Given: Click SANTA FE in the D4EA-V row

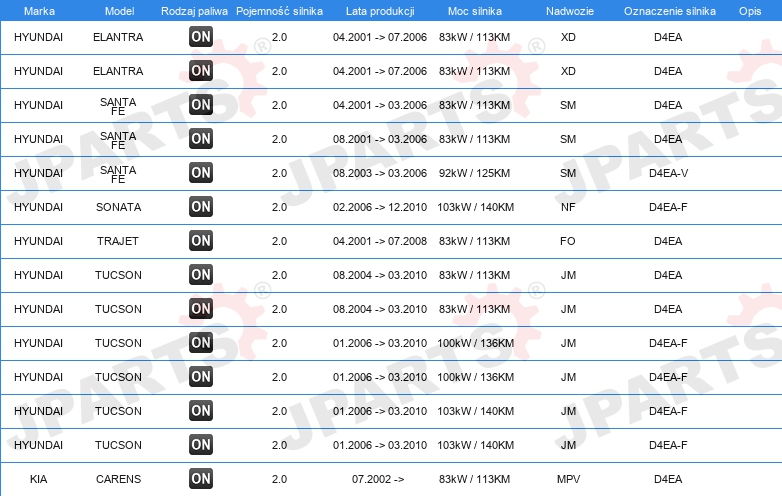Looking at the screenshot, I should [x=118, y=174].
